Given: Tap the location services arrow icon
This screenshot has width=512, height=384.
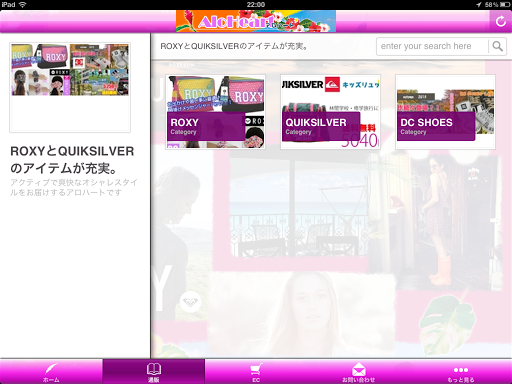Looking at the screenshot, I should point(479,5).
